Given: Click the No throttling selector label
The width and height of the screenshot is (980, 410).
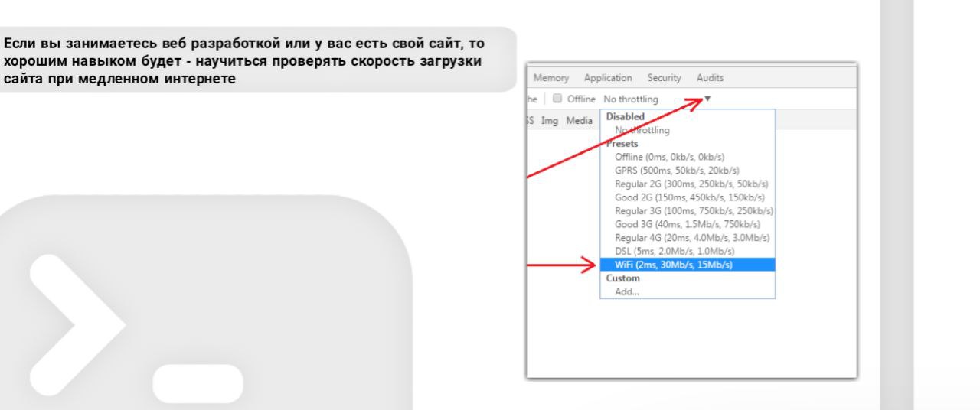Looking at the screenshot, I should point(630,99).
